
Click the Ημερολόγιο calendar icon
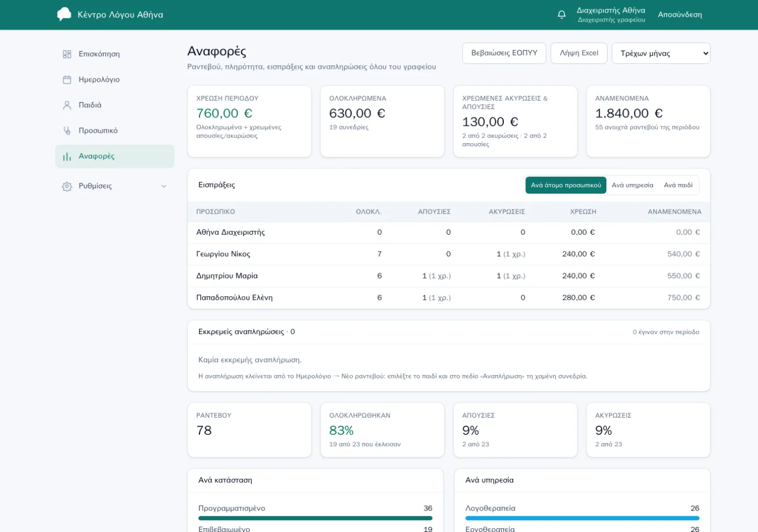[67, 79]
